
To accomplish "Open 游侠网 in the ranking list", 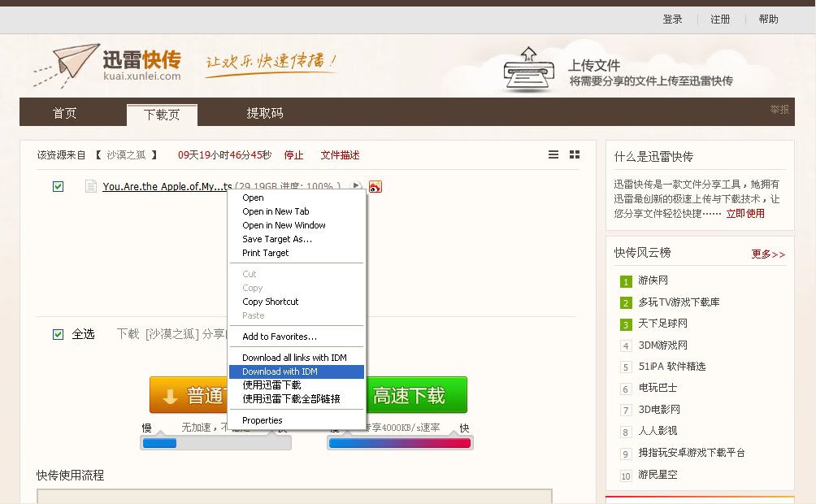I will pos(653,280).
